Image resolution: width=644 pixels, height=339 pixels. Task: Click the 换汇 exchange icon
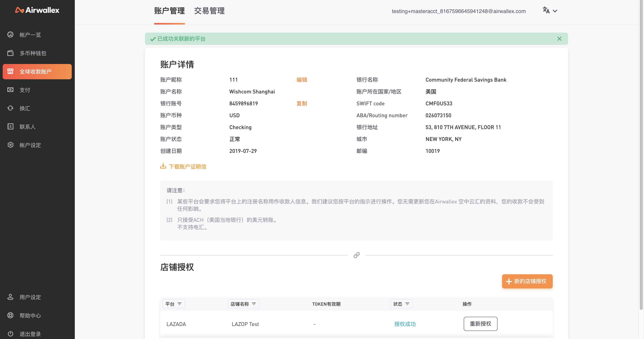[10, 108]
